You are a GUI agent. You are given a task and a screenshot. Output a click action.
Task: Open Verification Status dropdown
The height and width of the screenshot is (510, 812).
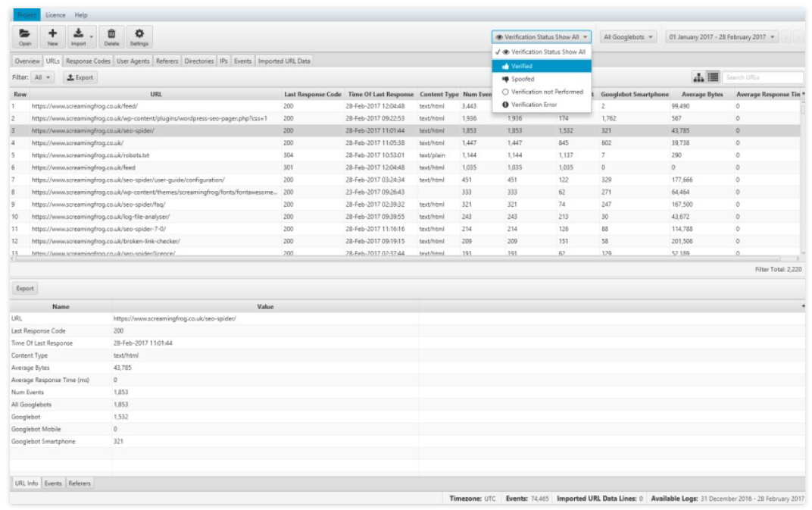tap(541, 37)
